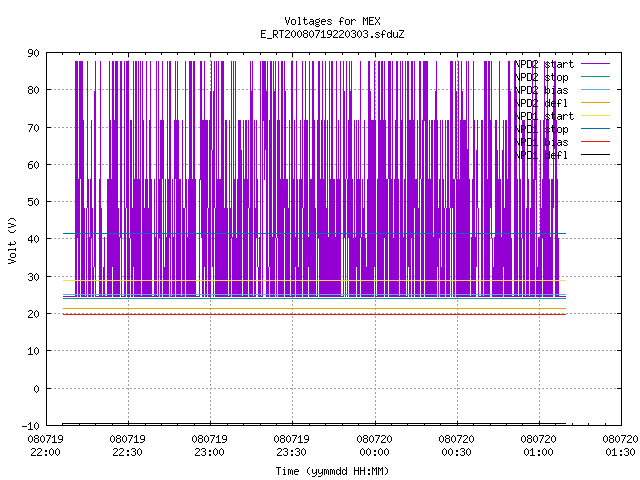Click the NPD1 start yellow legend line
The image size is (640, 480).
(x=595, y=116)
